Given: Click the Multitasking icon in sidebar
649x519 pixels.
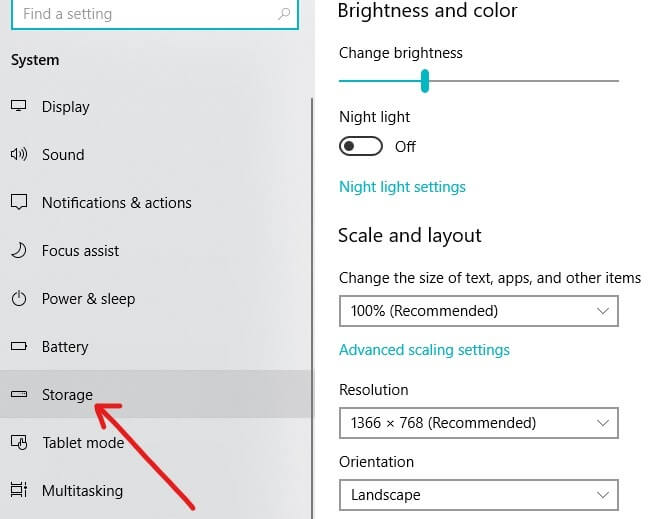Looking at the screenshot, I should click(18, 491).
